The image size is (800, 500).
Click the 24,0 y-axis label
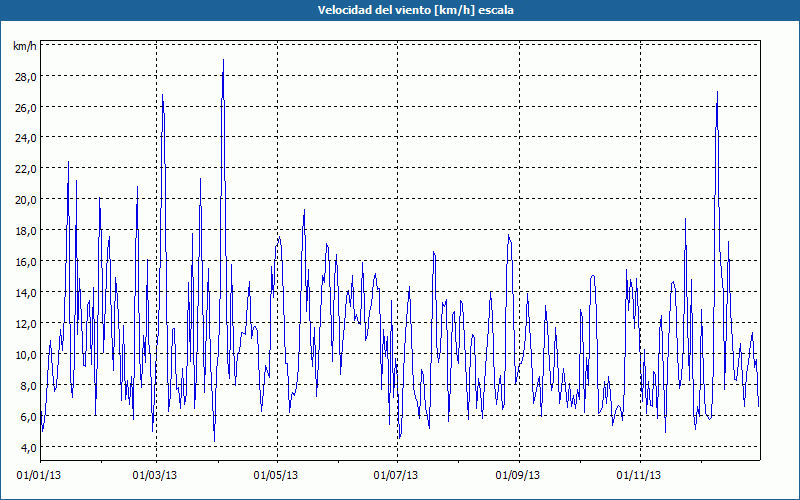26,138
